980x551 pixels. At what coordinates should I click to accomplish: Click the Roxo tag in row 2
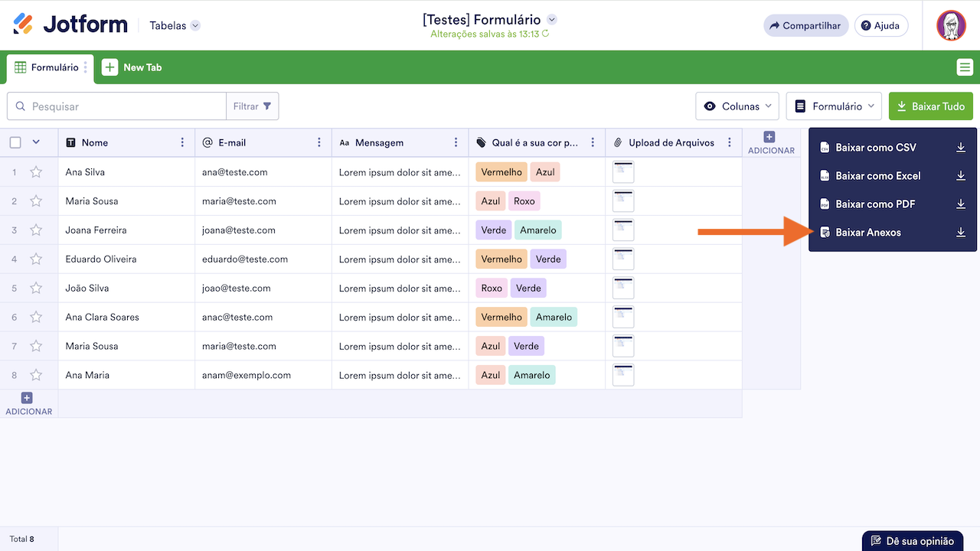coord(524,201)
